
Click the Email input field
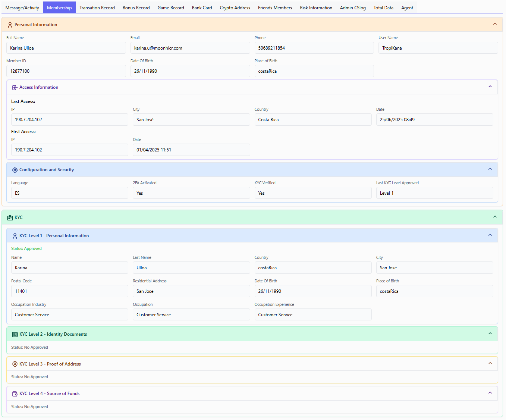(x=190, y=48)
